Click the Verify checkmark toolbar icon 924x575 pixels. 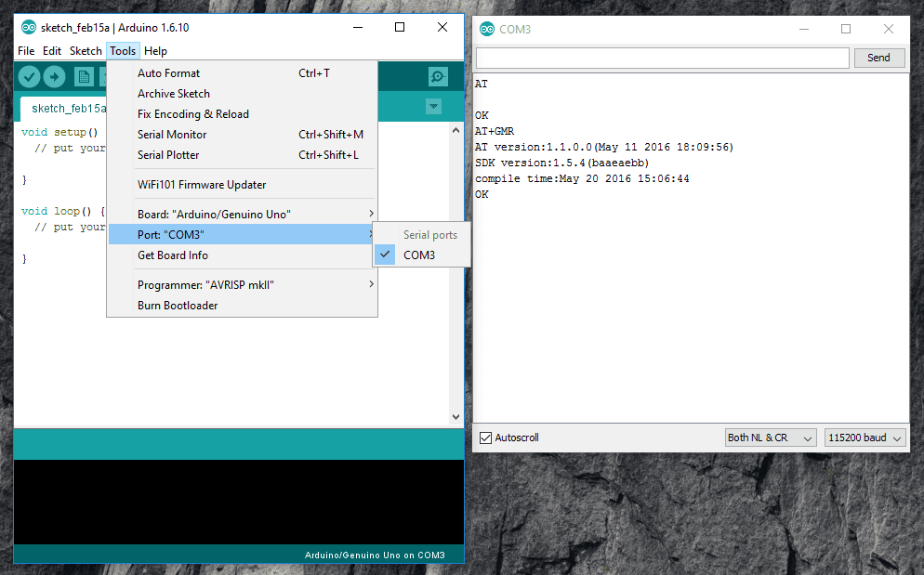click(29, 77)
